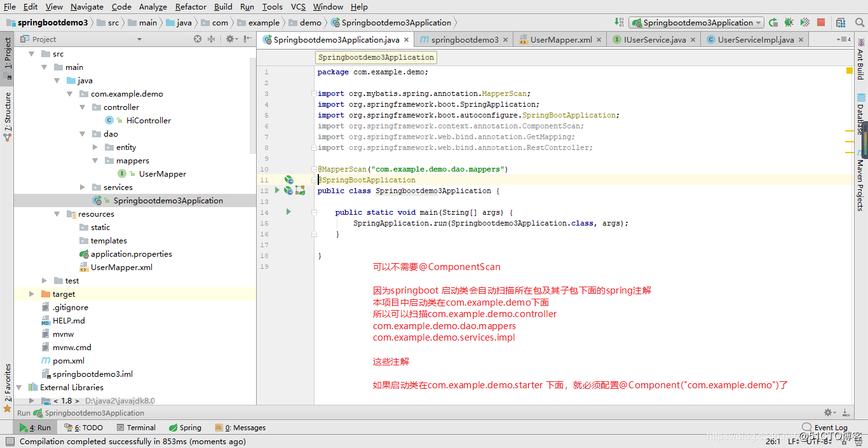
Task: Collapse the resources folder
Action: click(57, 214)
